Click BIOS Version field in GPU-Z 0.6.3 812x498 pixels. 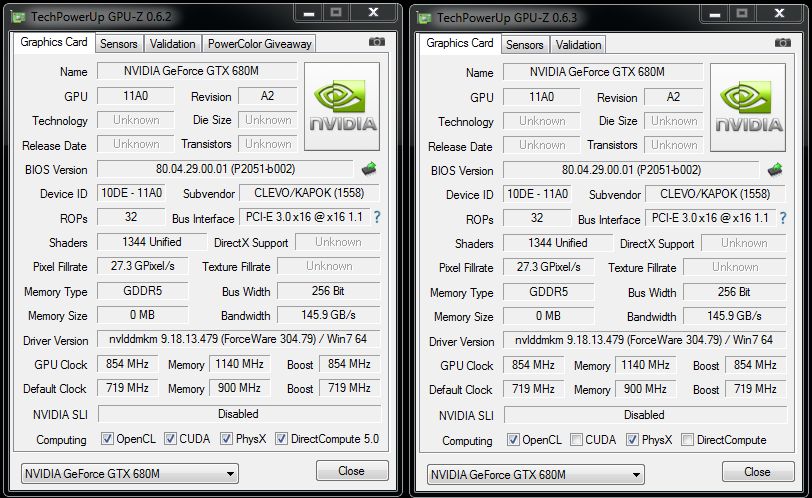631,170
